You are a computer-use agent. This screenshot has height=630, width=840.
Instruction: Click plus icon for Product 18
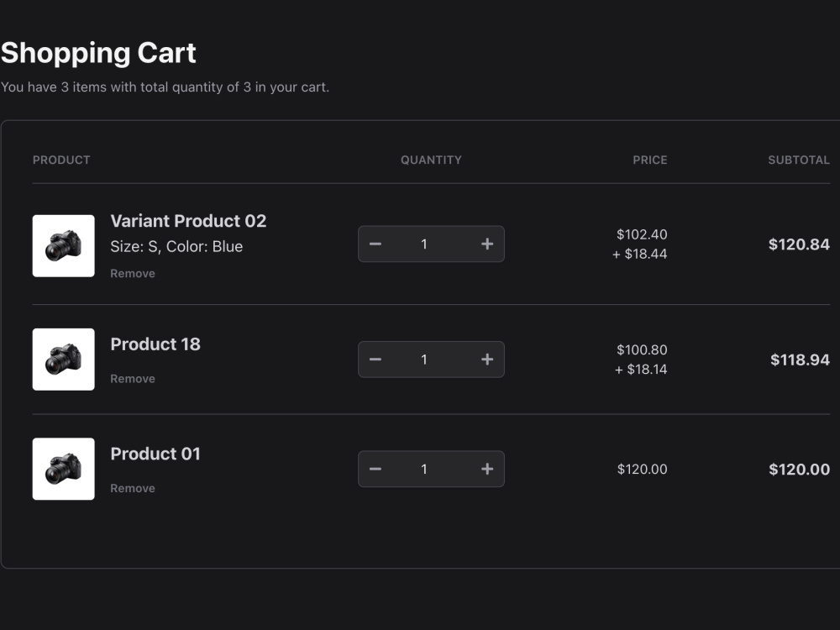pos(487,360)
